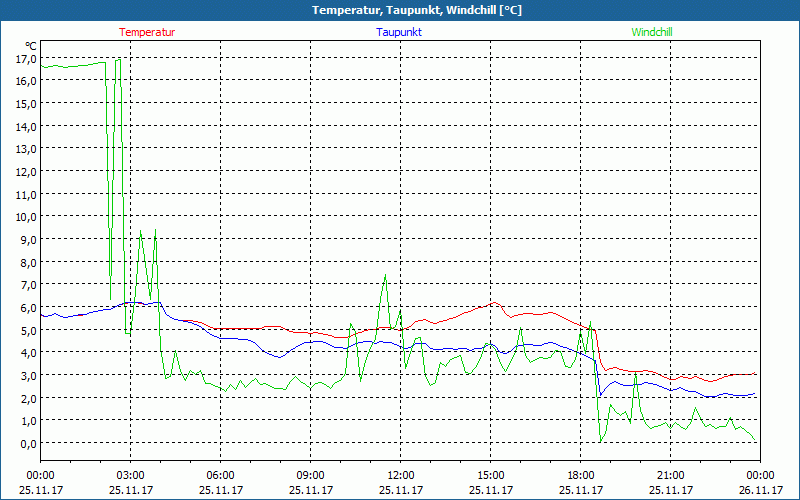Image resolution: width=800 pixels, height=500 pixels.
Task: Click the green Windchill legend label
Action: 652,32
